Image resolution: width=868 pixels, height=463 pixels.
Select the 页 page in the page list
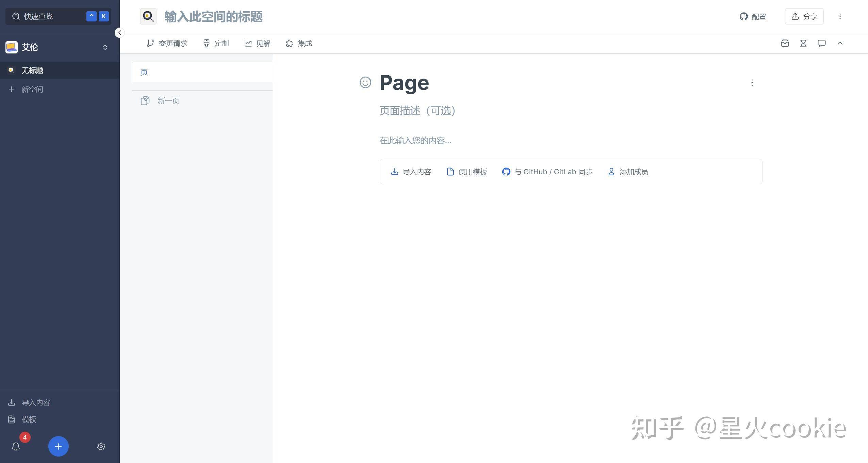(202, 72)
